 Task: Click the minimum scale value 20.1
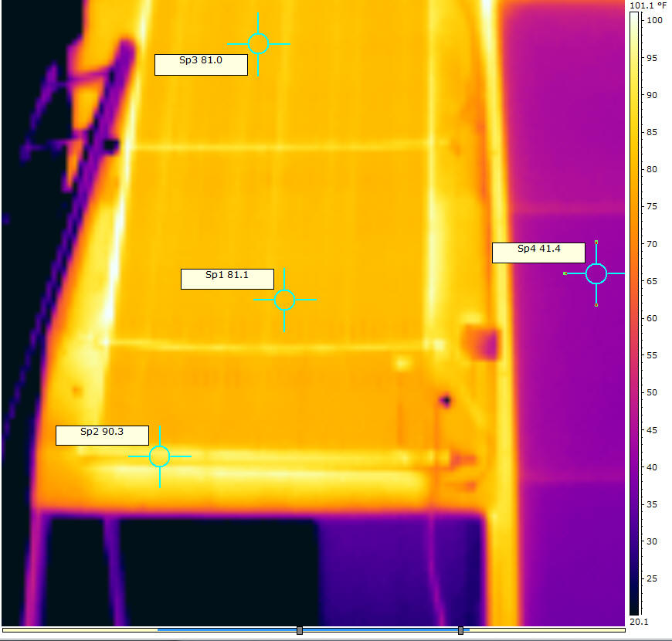tap(639, 622)
